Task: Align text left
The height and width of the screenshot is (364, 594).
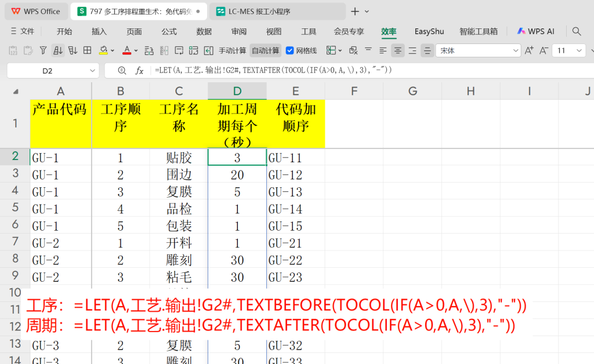Action: [383, 50]
